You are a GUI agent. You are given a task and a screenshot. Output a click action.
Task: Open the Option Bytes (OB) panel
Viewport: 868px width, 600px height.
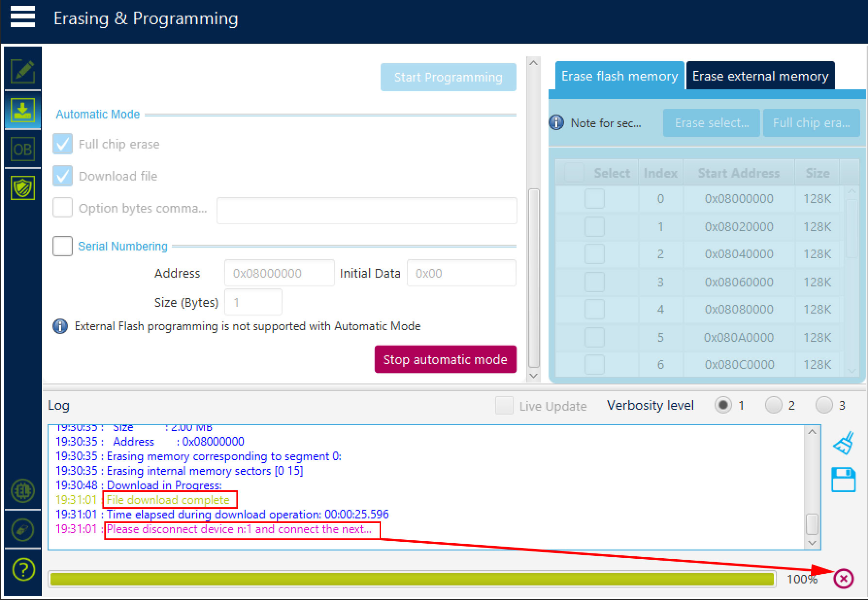22,149
